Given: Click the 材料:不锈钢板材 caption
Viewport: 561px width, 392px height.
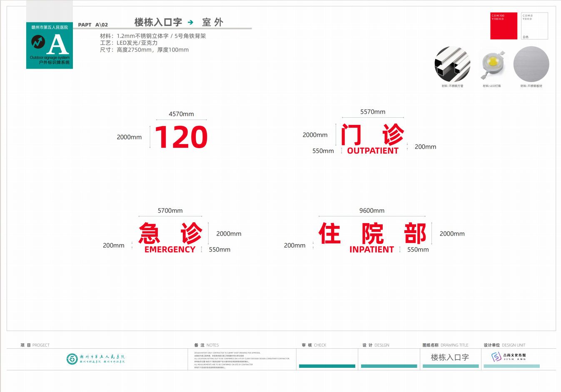Looking at the screenshot, I should click(531, 86).
